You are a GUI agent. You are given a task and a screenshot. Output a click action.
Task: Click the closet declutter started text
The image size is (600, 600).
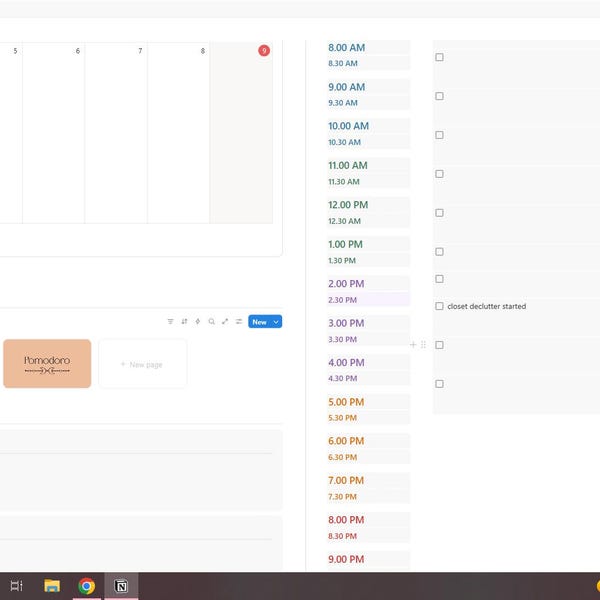(486, 306)
